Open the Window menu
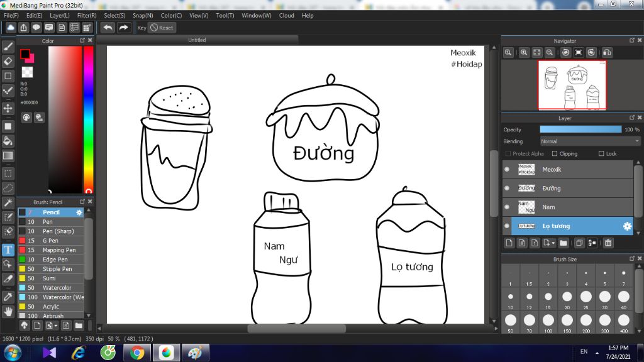The height and width of the screenshot is (362, 644). pos(257,16)
